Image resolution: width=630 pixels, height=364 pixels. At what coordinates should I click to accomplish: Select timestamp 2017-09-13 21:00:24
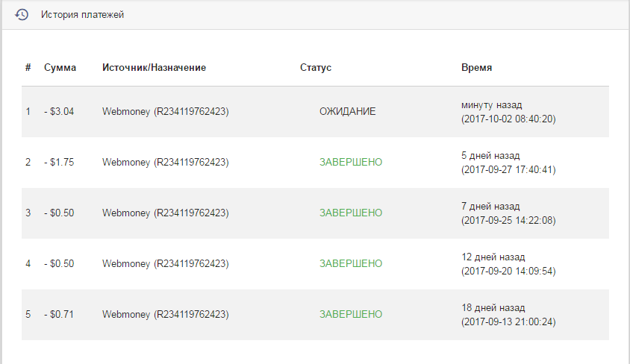pos(508,322)
